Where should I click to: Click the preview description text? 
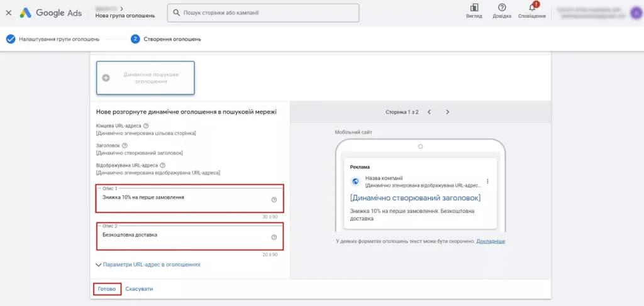tap(413, 214)
